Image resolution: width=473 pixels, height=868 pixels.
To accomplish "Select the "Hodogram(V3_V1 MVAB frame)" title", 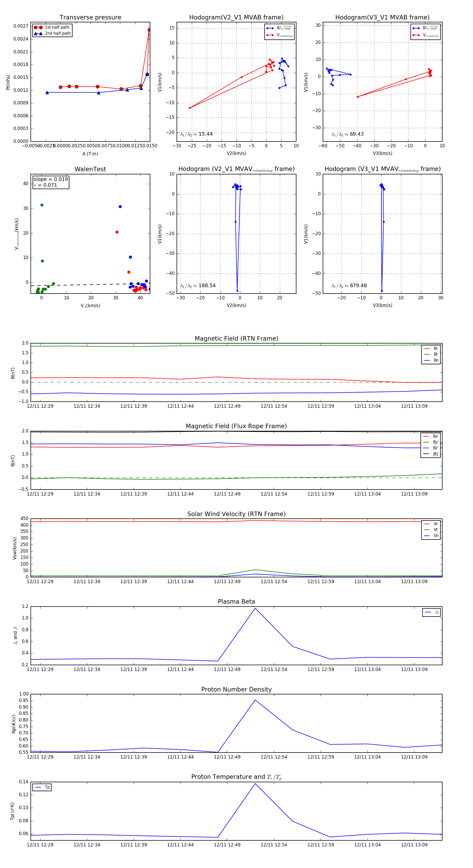I will point(382,18).
